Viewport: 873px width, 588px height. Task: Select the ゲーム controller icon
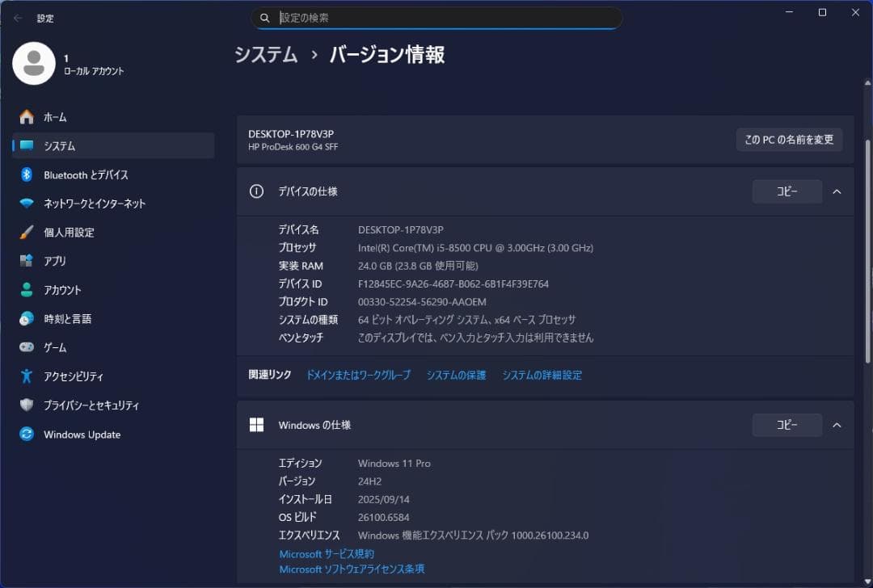[27, 347]
